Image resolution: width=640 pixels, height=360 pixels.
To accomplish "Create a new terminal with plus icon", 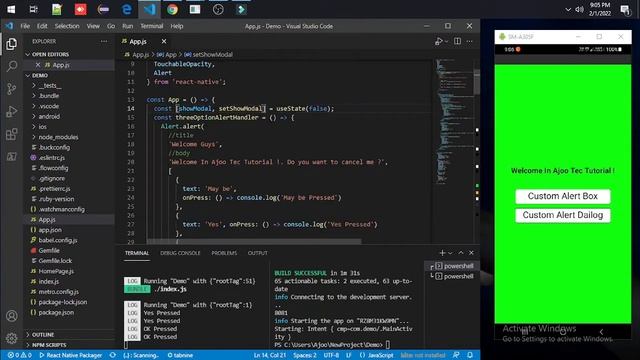I will point(442,253).
